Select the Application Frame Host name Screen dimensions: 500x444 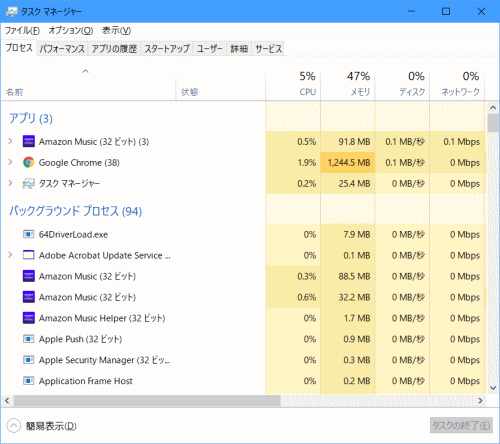[86, 381]
